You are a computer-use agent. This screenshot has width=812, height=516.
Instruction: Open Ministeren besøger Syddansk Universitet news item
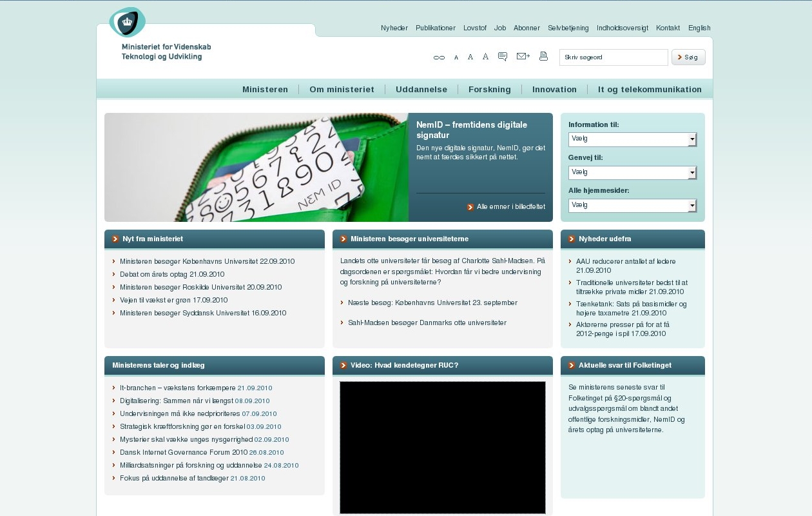(x=203, y=313)
